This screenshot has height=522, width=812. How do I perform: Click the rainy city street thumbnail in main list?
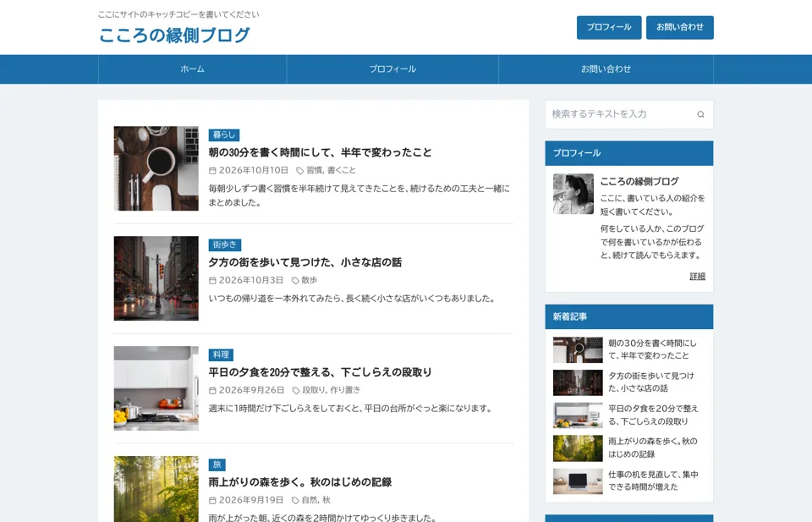pos(156,278)
